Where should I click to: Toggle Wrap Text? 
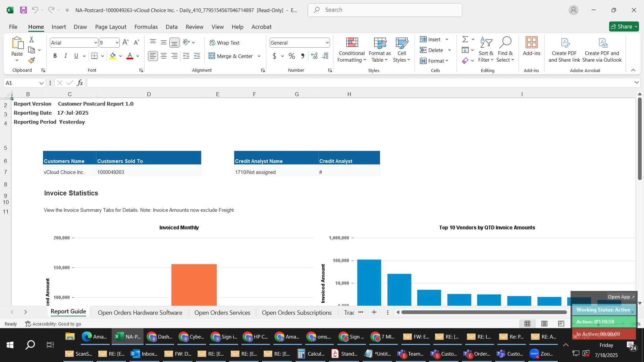[x=224, y=43]
